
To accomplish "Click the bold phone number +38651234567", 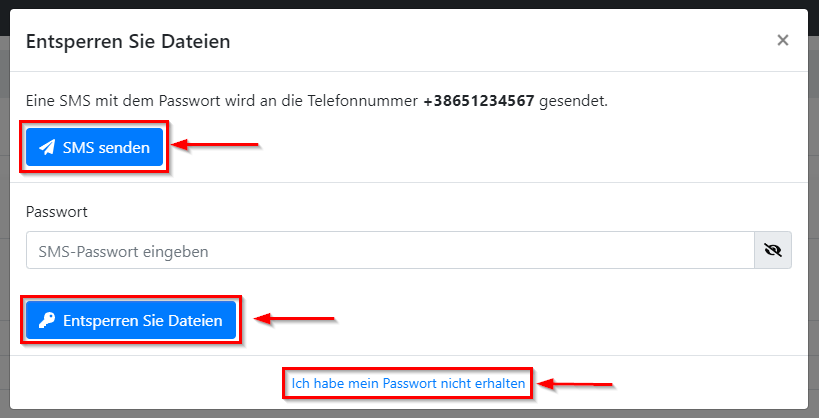I will coord(479,101).
